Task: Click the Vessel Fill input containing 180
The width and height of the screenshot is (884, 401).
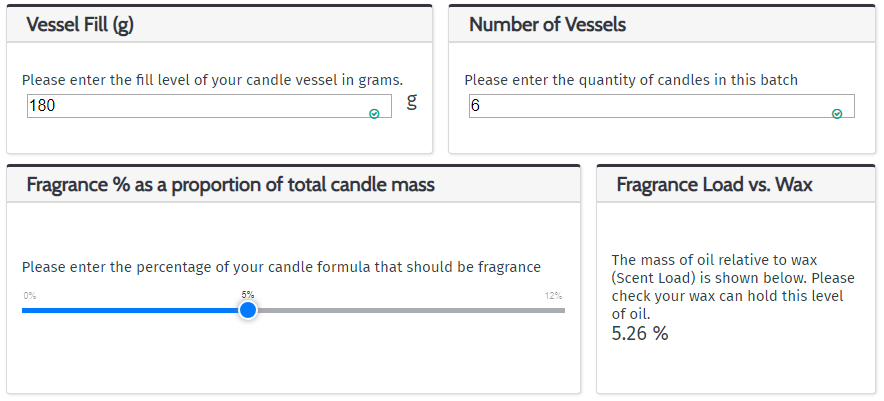Action: point(209,106)
